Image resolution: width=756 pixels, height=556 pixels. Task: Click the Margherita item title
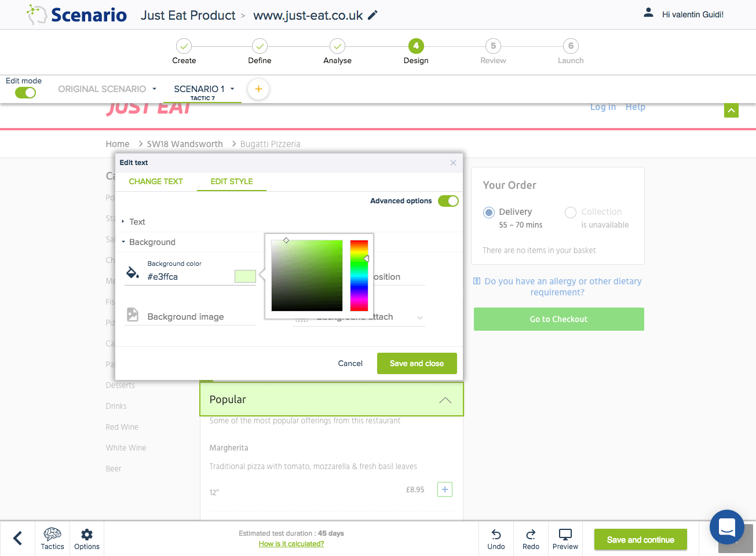click(229, 448)
